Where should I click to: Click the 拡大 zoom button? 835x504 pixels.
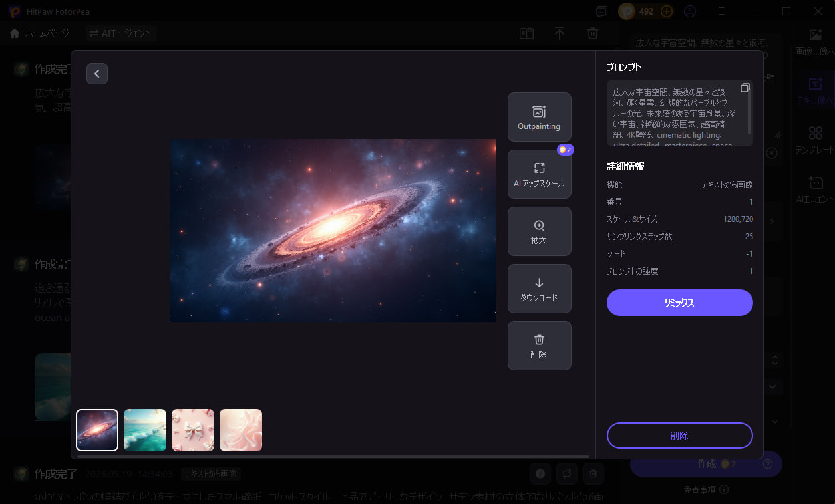click(x=539, y=231)
